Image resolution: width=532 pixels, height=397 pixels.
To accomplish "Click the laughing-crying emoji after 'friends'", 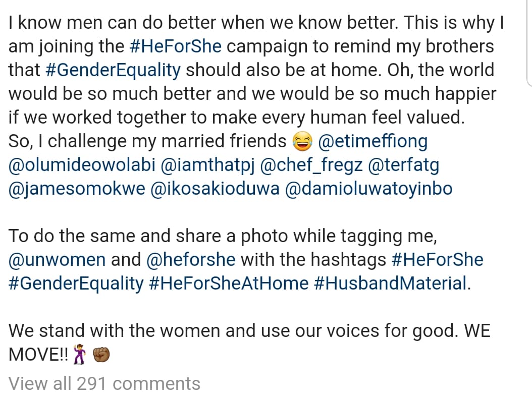I will (x=302, y=141).
